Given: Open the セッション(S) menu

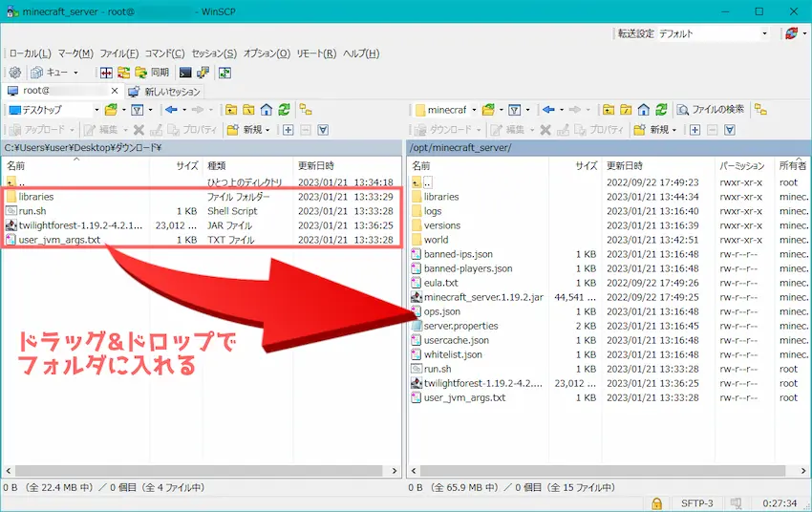Looking at the screenshot, I should tap(214, 53).
